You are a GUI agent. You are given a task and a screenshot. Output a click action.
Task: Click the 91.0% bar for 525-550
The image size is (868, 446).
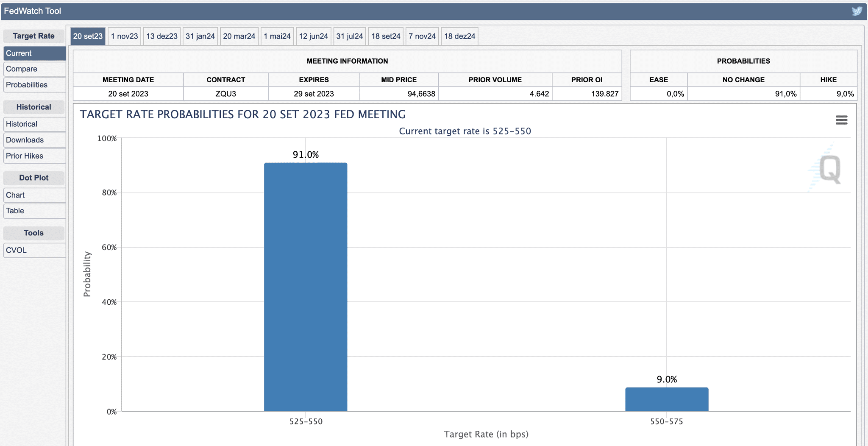tap(306, 287)
